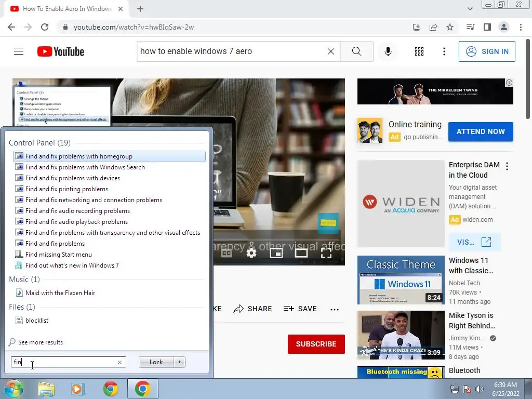532x399 pixels.
Task: Open a new Chrome tab
Action: click(140, 9)
